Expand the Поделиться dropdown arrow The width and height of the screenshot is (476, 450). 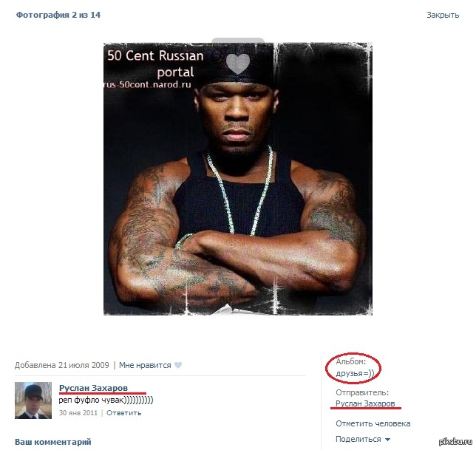point(387,440)
